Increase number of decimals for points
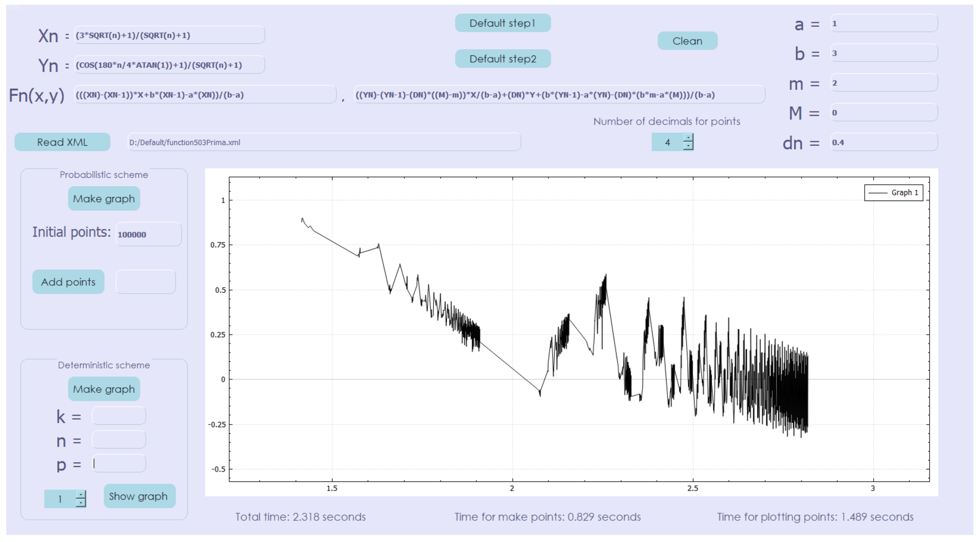Viewport: 980px width, 542px height. 688,137
